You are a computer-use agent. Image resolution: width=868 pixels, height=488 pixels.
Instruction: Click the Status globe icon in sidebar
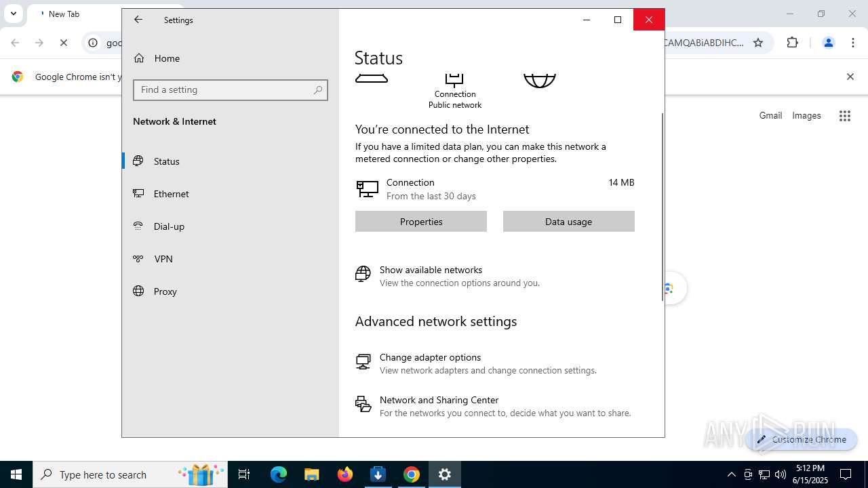[138, 161]
